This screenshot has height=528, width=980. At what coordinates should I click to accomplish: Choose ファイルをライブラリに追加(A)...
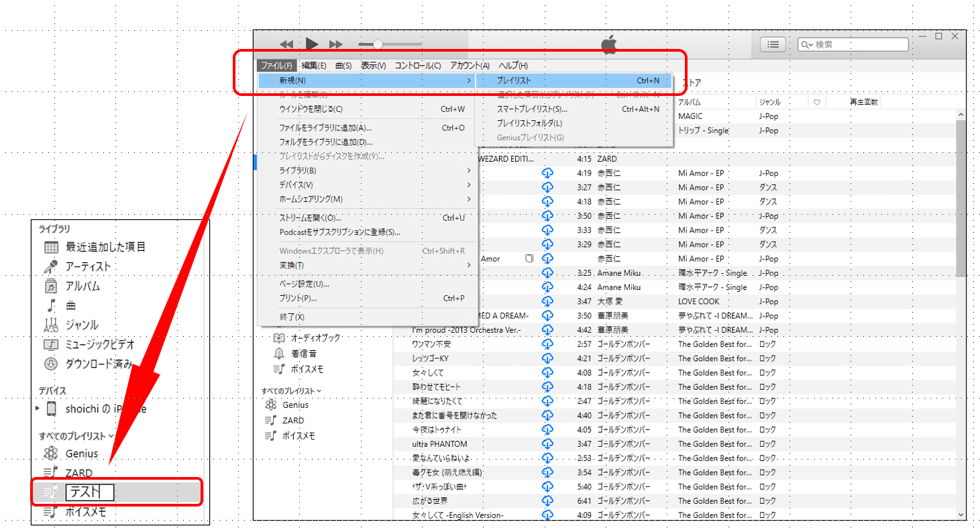click(x=368, y=127)
